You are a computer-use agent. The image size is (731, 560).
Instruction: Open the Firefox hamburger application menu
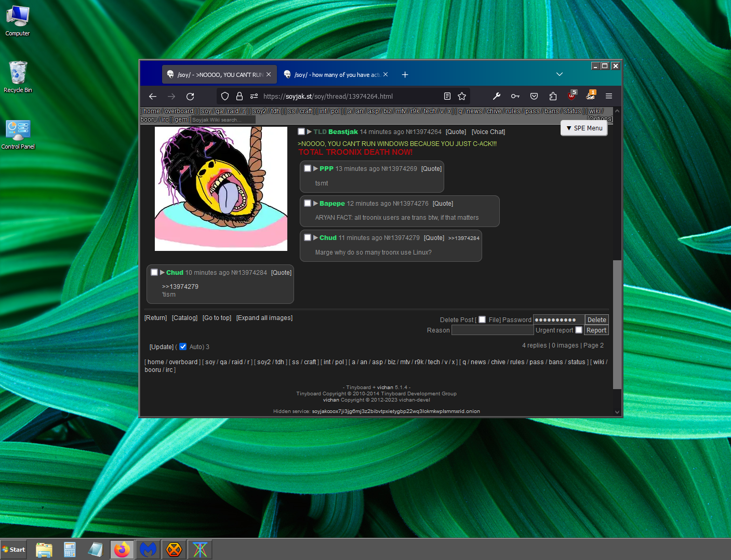pos(609,96)
